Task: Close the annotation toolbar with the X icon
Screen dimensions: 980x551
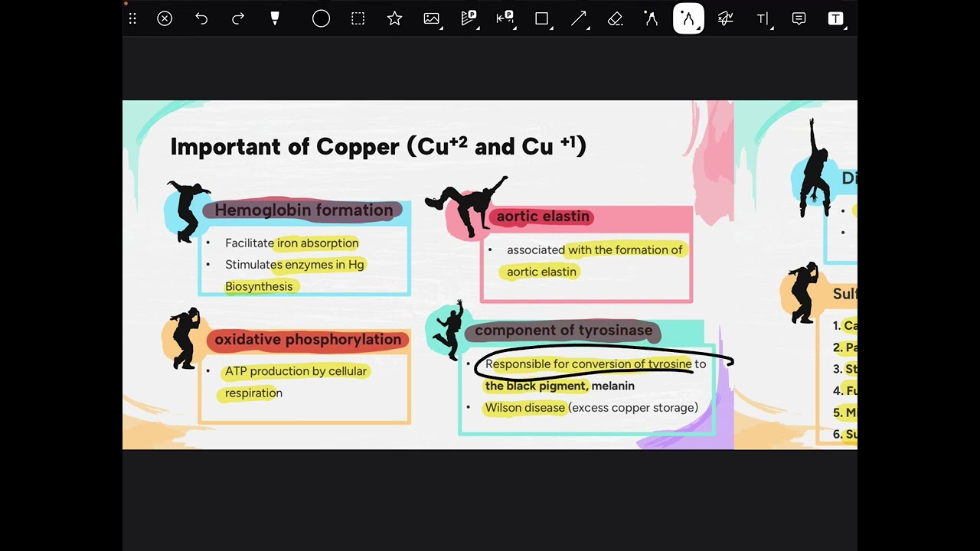Action: [165, 18]
